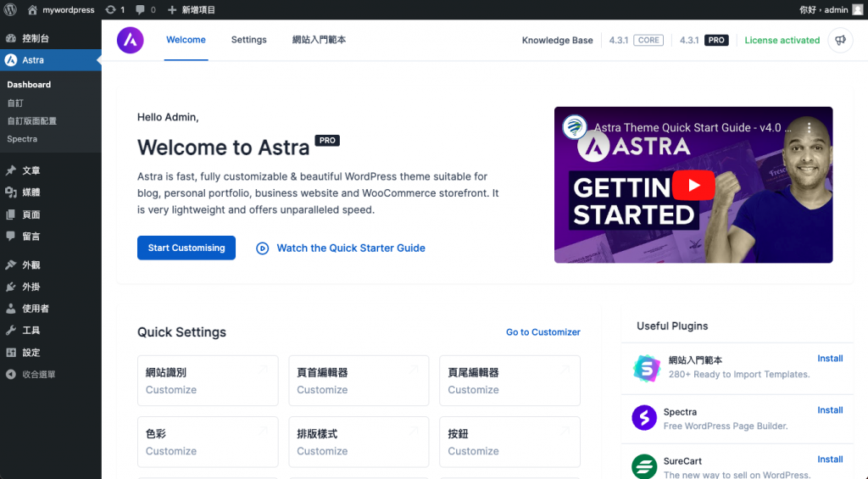The image size is (868, 479).
Task: Open the 外觀 appearance brush icon
Action: coord(10,265)
